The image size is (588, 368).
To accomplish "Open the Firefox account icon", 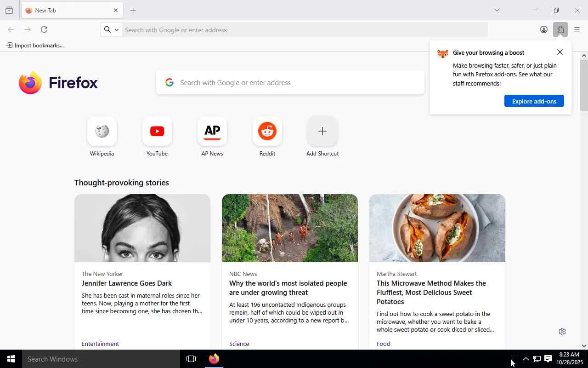I will (x=544, y=29).
